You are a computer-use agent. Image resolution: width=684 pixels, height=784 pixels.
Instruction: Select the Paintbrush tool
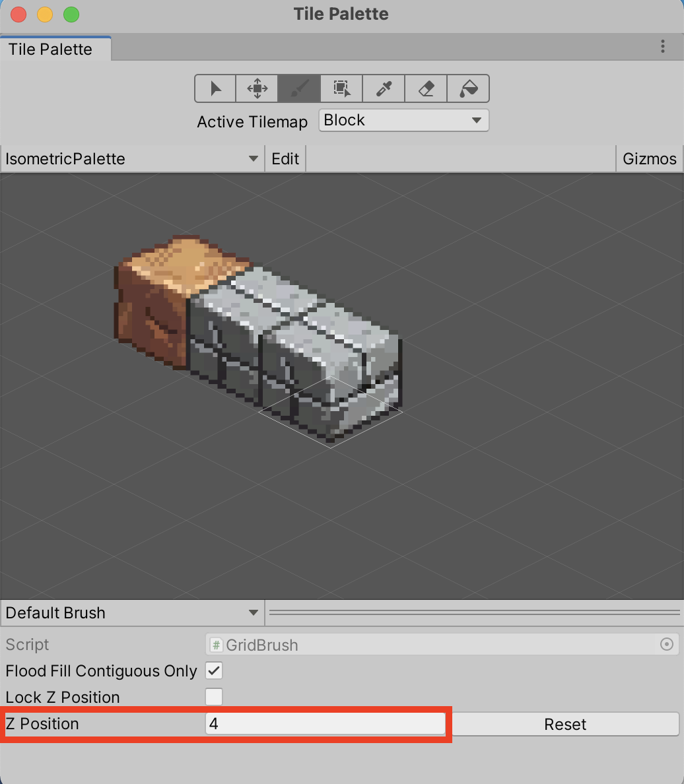click(299, 88)
